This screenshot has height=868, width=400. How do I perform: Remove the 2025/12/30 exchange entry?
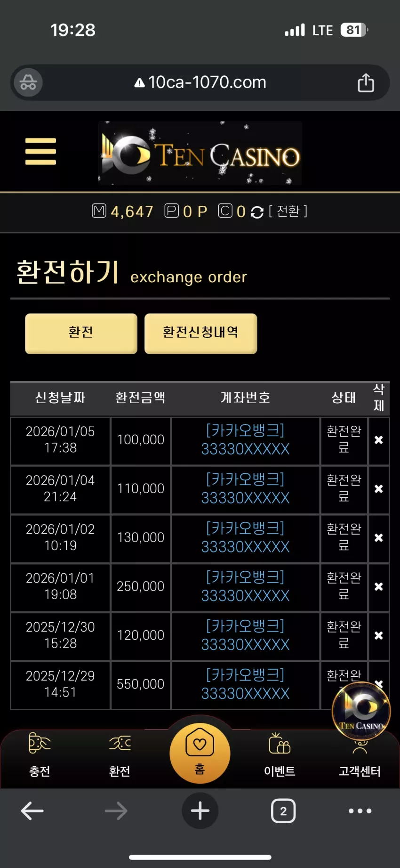click(378, 636)
